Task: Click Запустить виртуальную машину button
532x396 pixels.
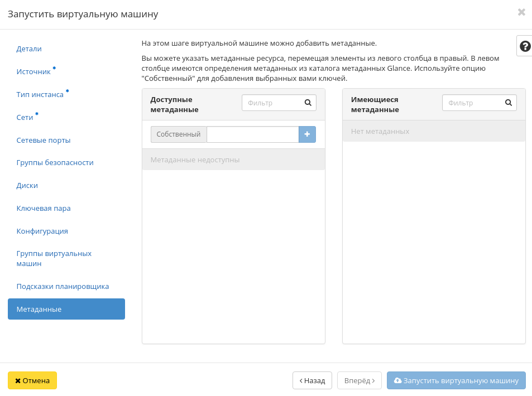Action: [x=456, y=380]
